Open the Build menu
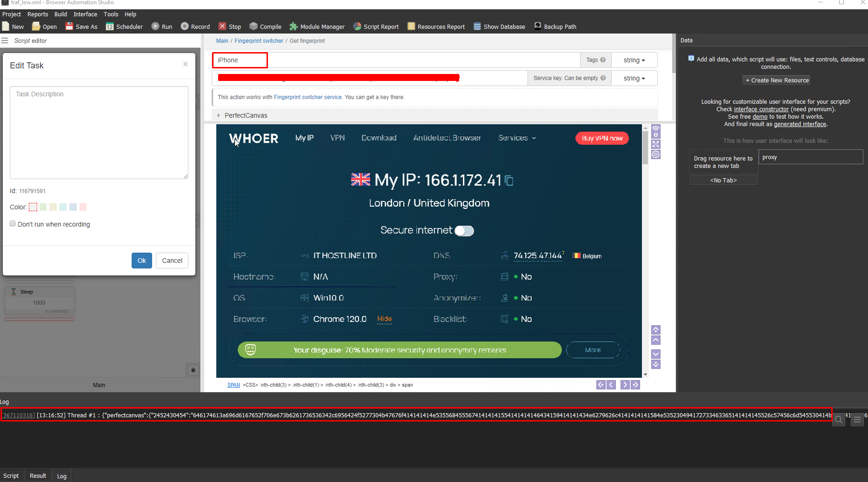The width and height of the screenshot is (868, 482). [60, 14]
